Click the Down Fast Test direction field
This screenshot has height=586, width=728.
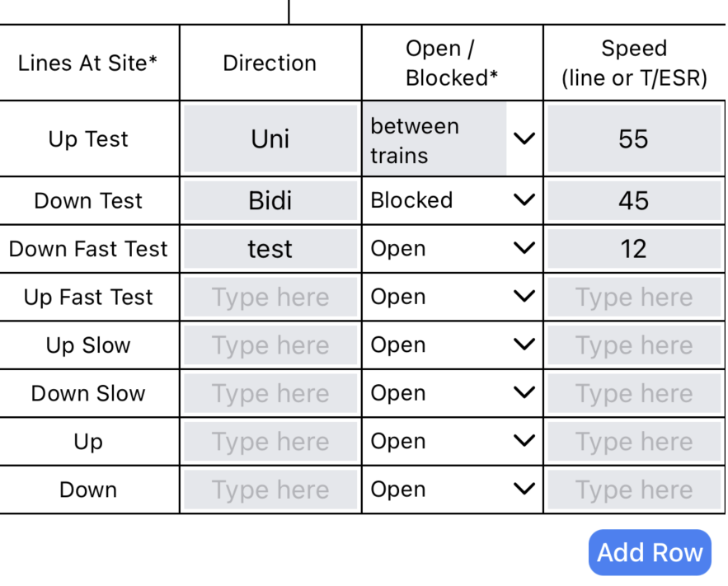(x=270, y=249)
